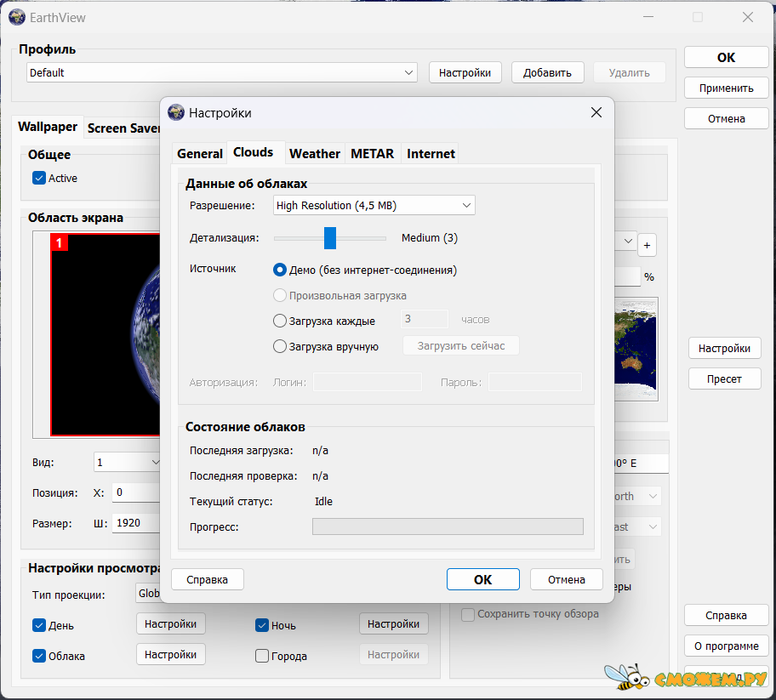Click the Прогресс progress bar
The image size is (776, 700).
tap(448, 526)
